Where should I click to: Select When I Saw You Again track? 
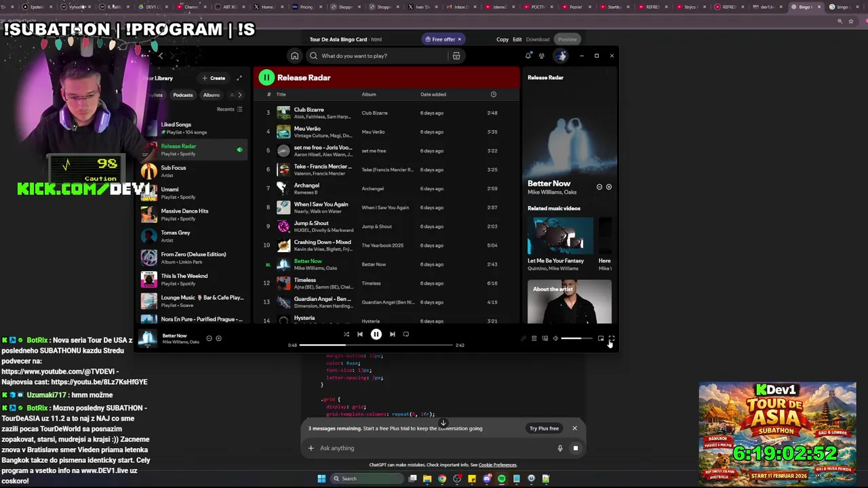(385, 207)
